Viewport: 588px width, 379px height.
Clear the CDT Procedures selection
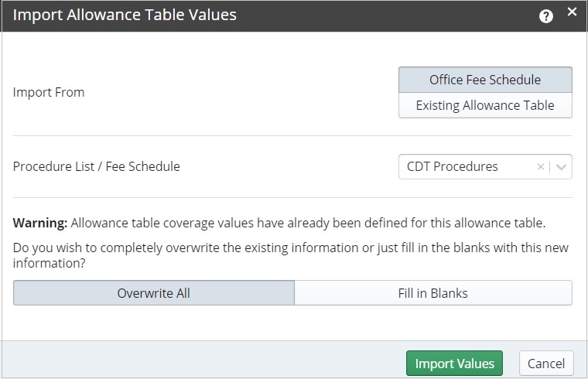(x=541, y=166)
